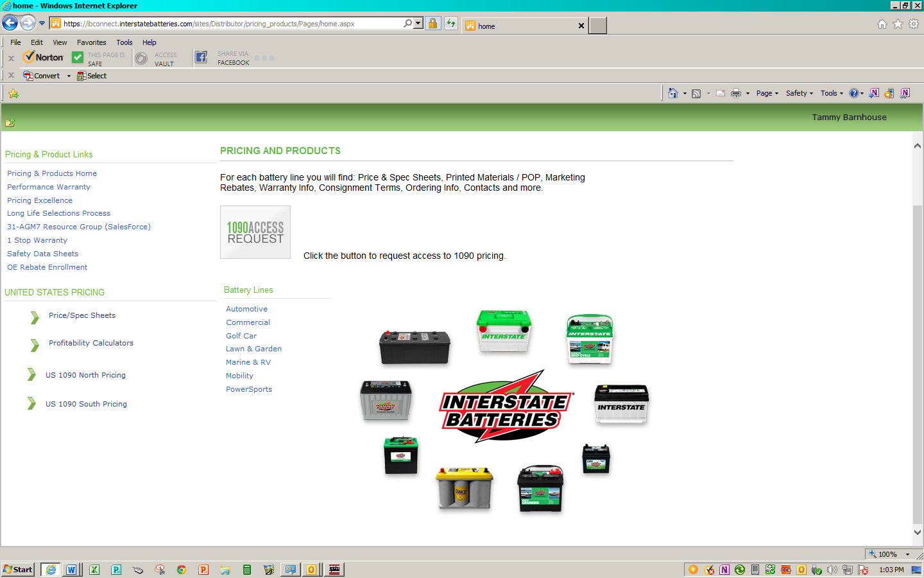Click the Share via Facebook icon
924x578 pixels.
point(201,57)
